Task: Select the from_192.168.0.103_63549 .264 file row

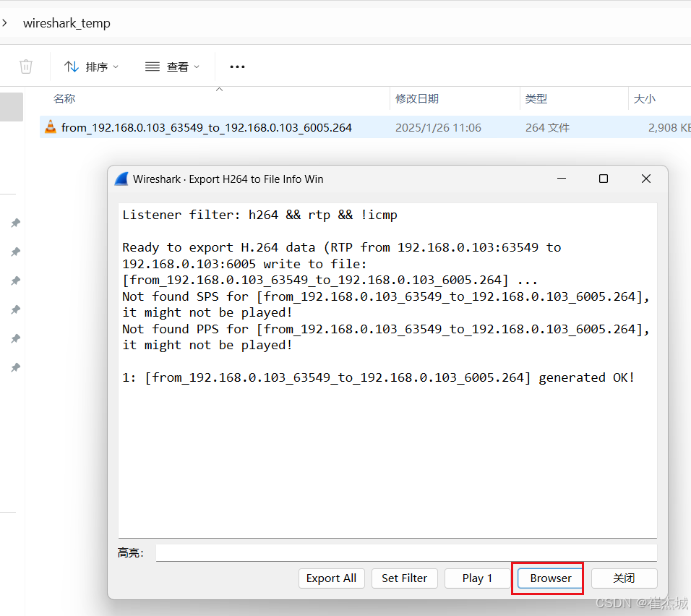Action: 365,127
